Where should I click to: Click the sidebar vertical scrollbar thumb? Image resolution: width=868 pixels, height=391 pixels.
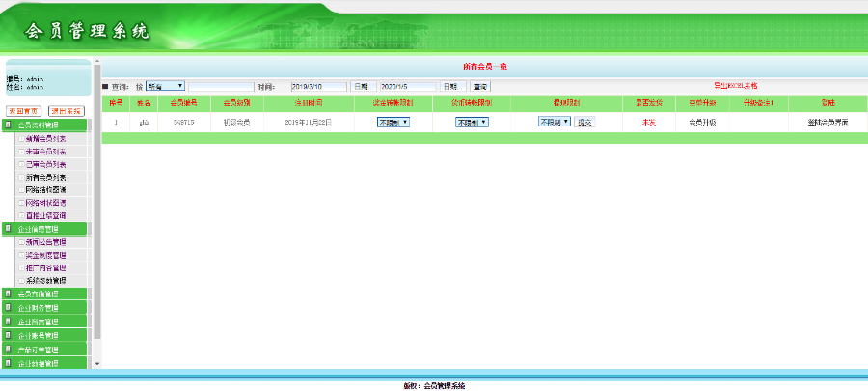point(97,202)
